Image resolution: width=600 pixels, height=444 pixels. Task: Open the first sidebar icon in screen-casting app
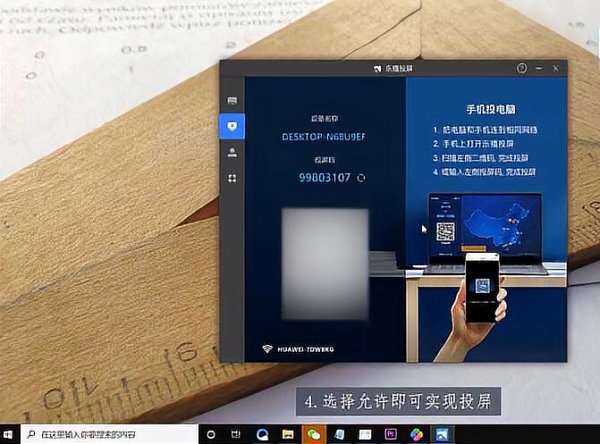233,101
